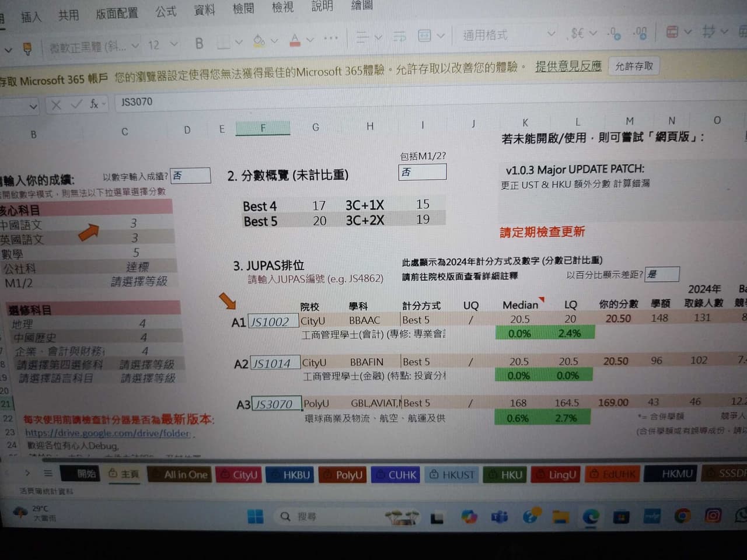
Task: Open the borders dropdown arrow
Action: 239,42
